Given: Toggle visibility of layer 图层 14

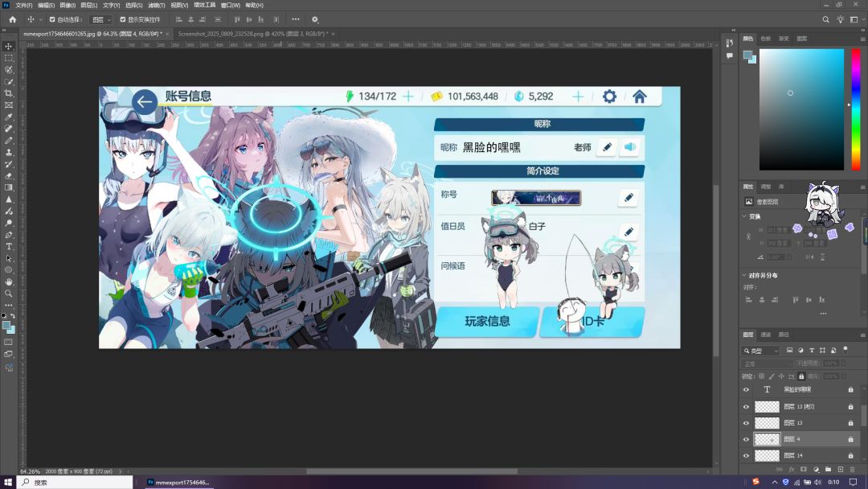Looking at the screenshot, I should 746,456.
